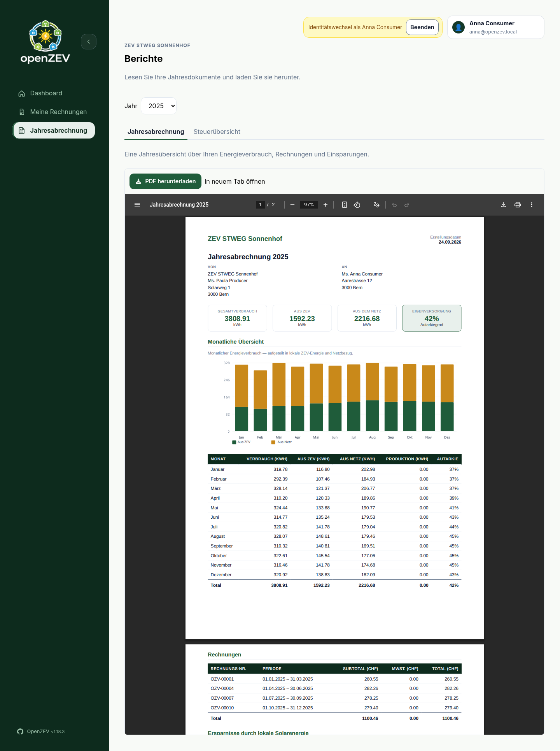Click the undo icon in PDF toolbar
Viewport: 560px width, 751px height.
(394, 205)
